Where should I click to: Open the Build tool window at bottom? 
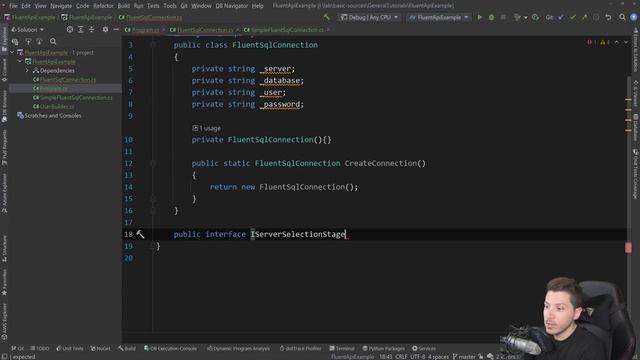point(127,349)
